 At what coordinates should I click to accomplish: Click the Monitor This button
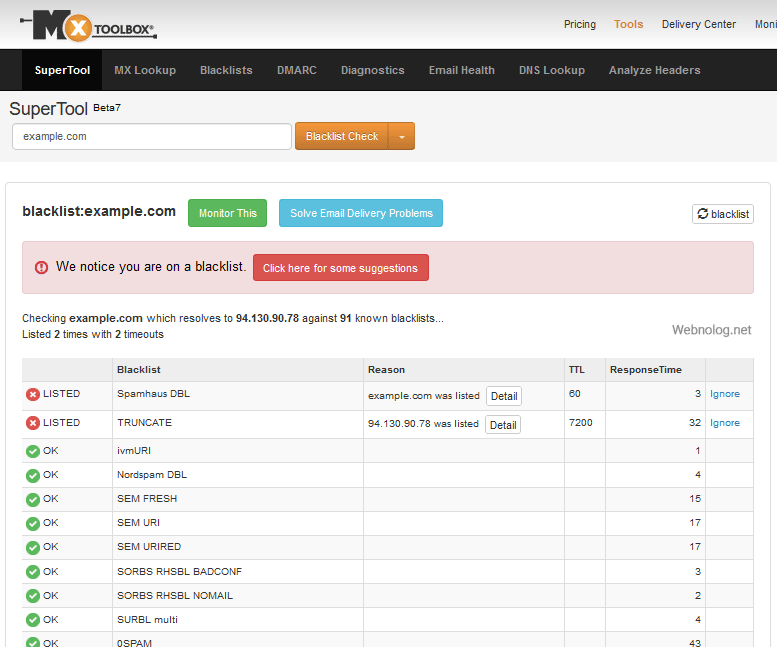tap(227, 213)
